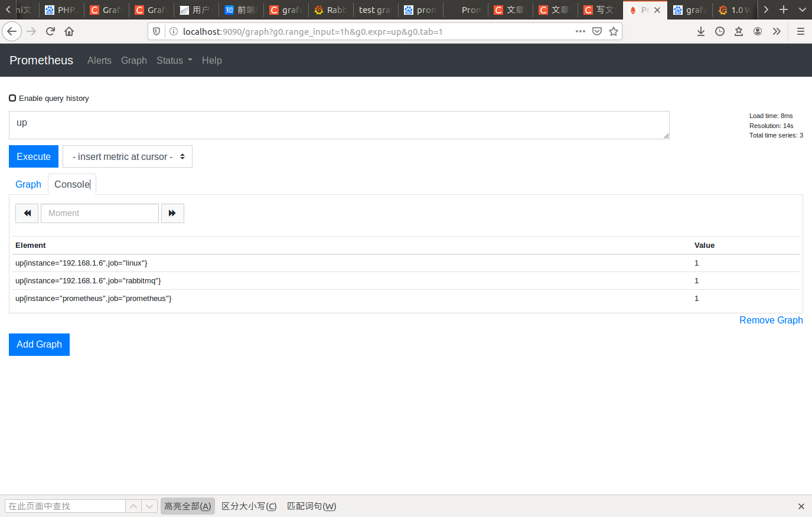Click the Moment timestamp field
Viewport: 812px width, 517px height.
(x=99, y=213)
